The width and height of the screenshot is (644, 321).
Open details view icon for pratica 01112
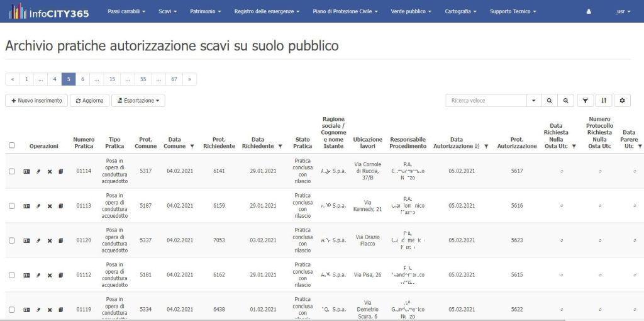(26, 275)
